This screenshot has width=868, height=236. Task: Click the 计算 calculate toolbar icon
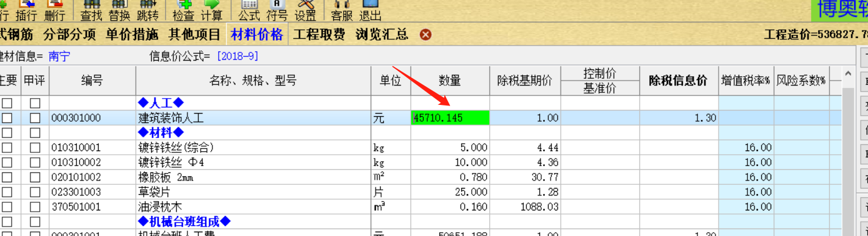click(211, 11)
